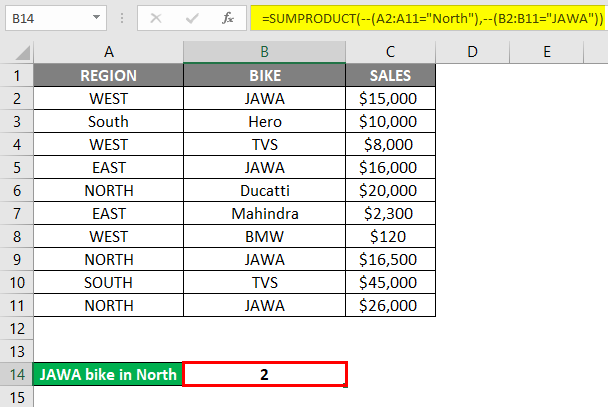Select the result cell showing 2

(264, 374)
